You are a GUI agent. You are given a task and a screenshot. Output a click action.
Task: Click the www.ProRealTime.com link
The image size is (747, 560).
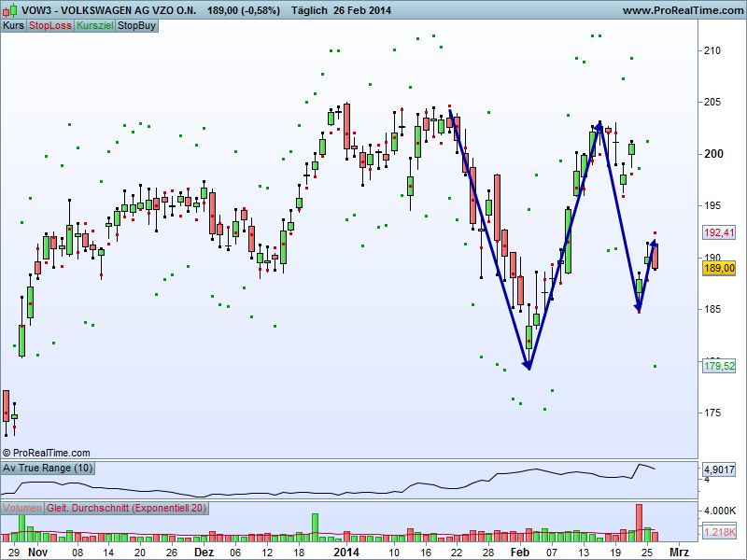[683, 10]
